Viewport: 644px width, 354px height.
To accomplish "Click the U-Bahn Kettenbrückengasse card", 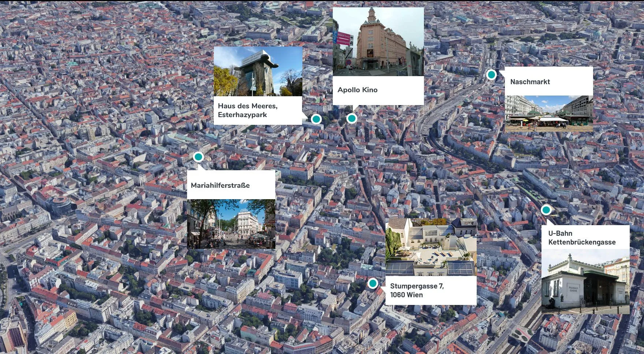I will pyautogui.click(x=582, y=238).
